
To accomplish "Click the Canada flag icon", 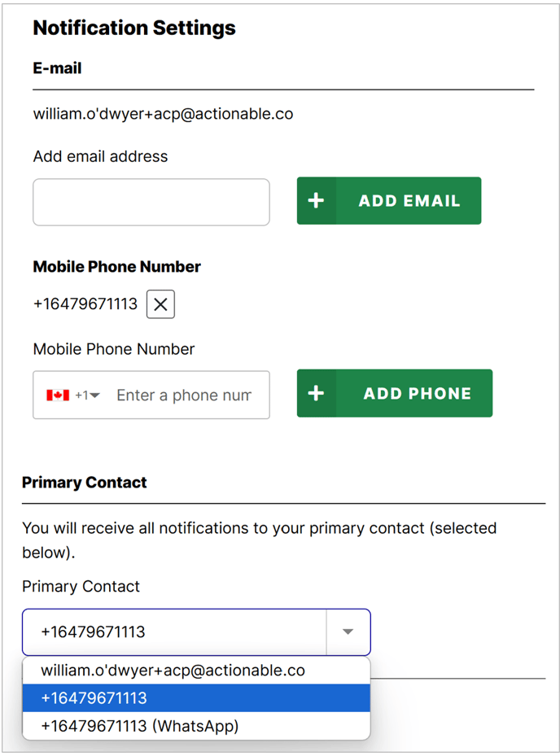I will (x=58, y=395).
